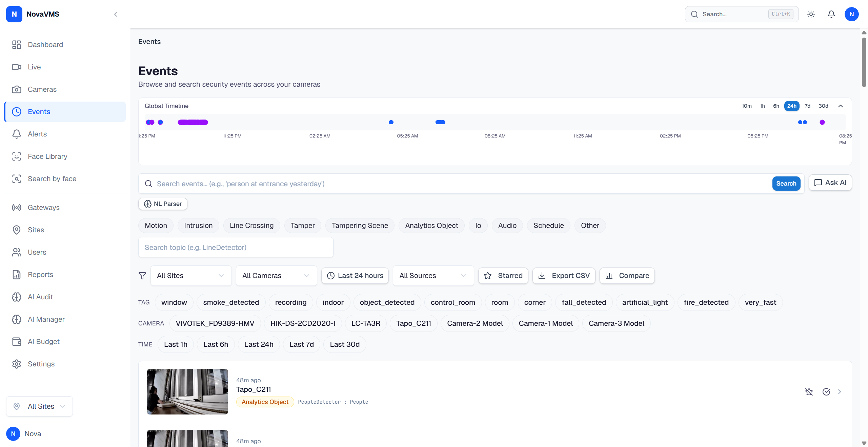Click the Alerts bell icon in sidebar
Image resolution: width=868 pixels, height=447 pixels.
(x=17, y=134)
